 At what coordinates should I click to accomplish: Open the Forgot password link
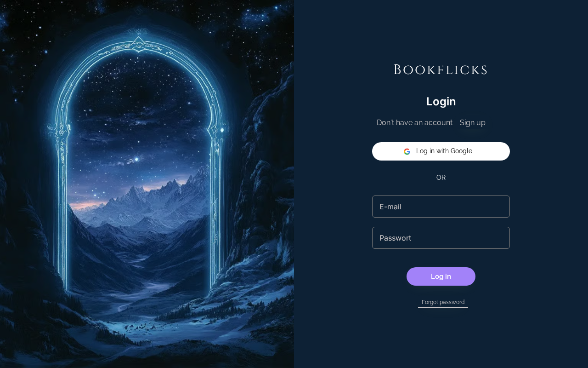click(443, 302)
